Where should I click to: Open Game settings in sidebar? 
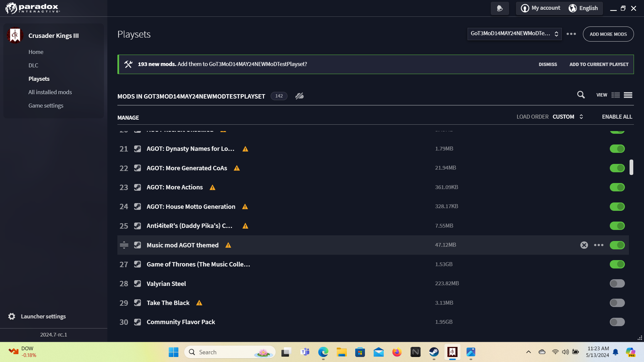(46, 106)
